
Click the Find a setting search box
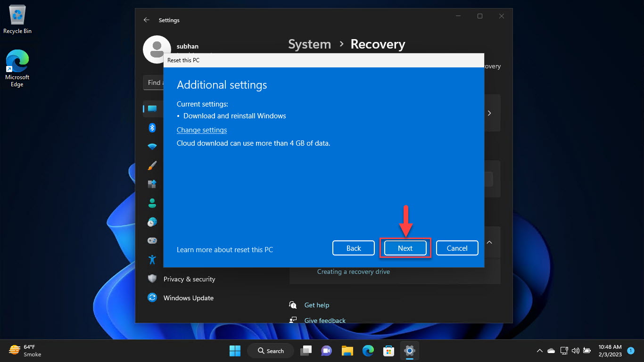click(153, 82)
